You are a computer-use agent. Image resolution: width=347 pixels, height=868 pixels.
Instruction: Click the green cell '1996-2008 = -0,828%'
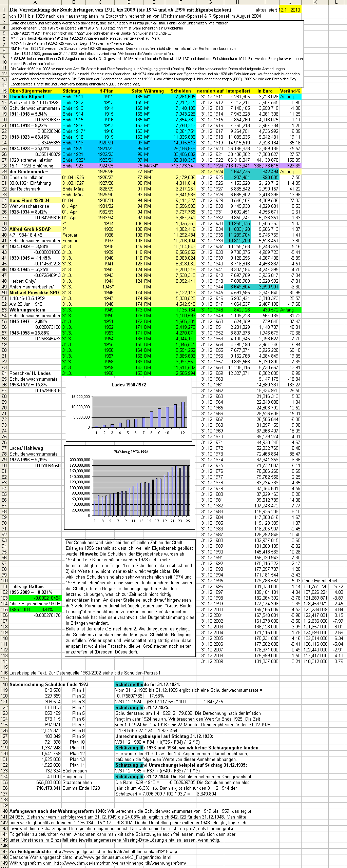[x=35, y=609]
